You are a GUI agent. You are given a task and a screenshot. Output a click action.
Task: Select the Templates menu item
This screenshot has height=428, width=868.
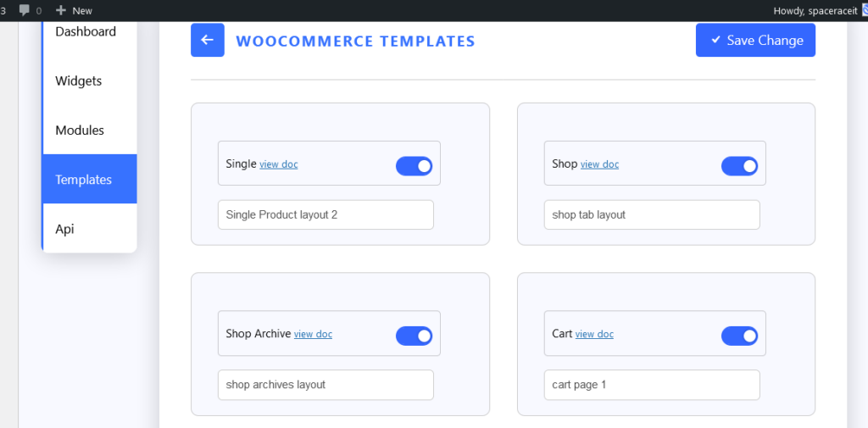pyautogui.click(x=90, y=180)
